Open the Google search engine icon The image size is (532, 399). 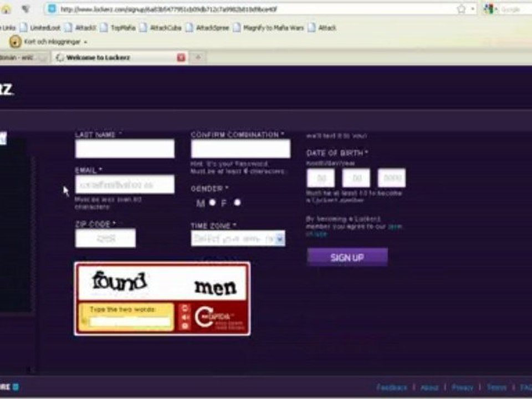pyautogui.click(x=489, y=9)
